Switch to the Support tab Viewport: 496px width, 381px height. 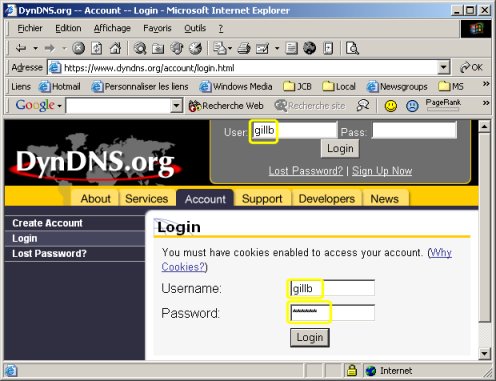pyautogui.click(x=262, y=198)
